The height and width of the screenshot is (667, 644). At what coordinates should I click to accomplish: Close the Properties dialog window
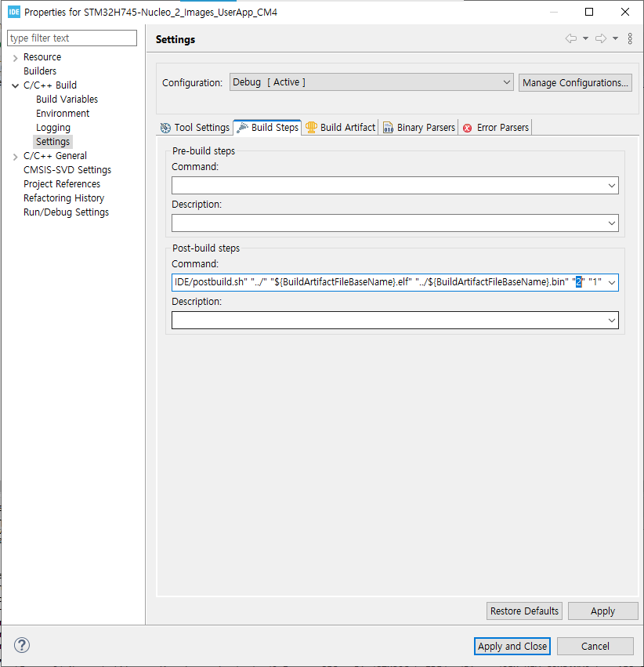pos(625,12)
